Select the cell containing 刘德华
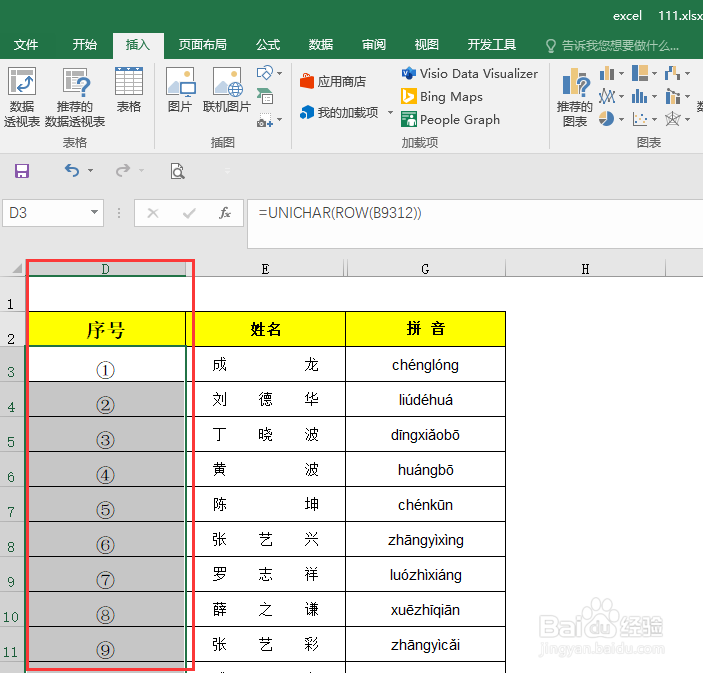 pos(265,399)
